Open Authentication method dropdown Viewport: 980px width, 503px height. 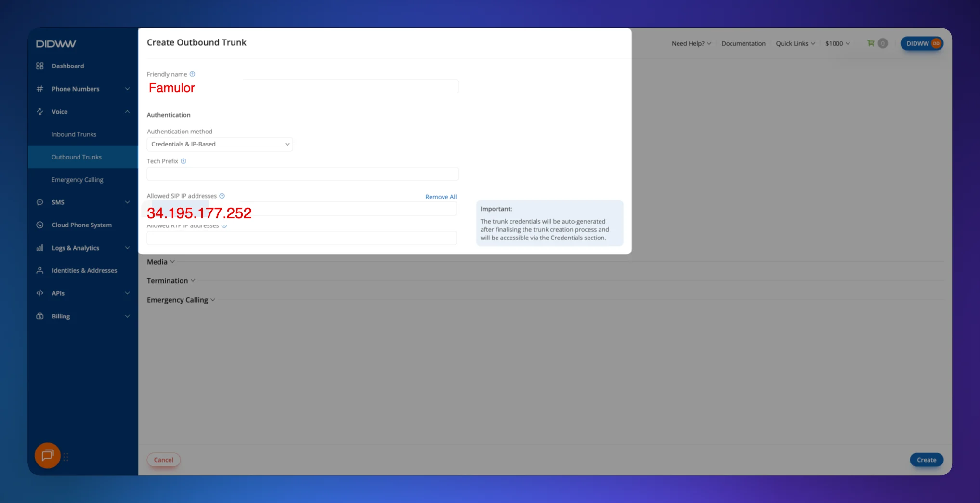coord(220,144)
